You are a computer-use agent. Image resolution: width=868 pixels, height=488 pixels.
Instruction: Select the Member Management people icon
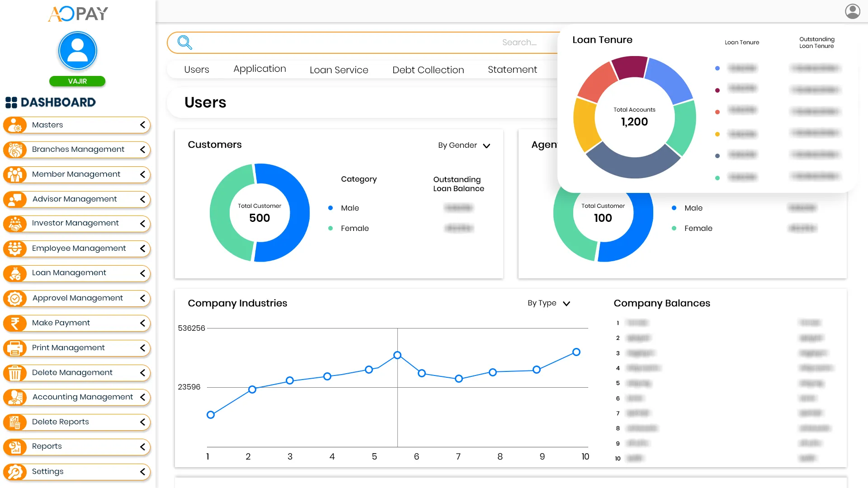coord(16,174)
